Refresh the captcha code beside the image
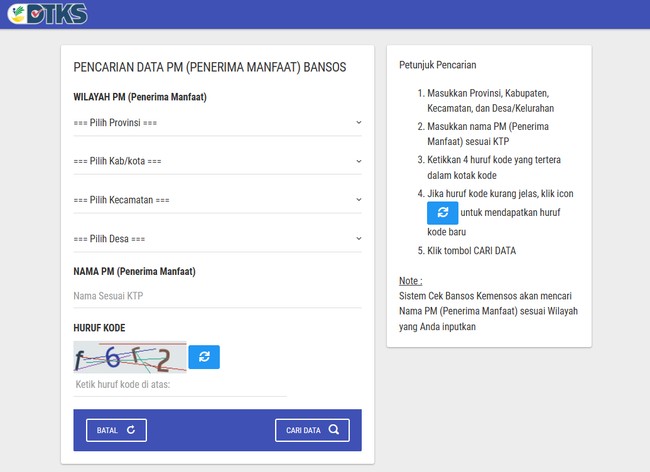650x472 pixels. point(204,357)
